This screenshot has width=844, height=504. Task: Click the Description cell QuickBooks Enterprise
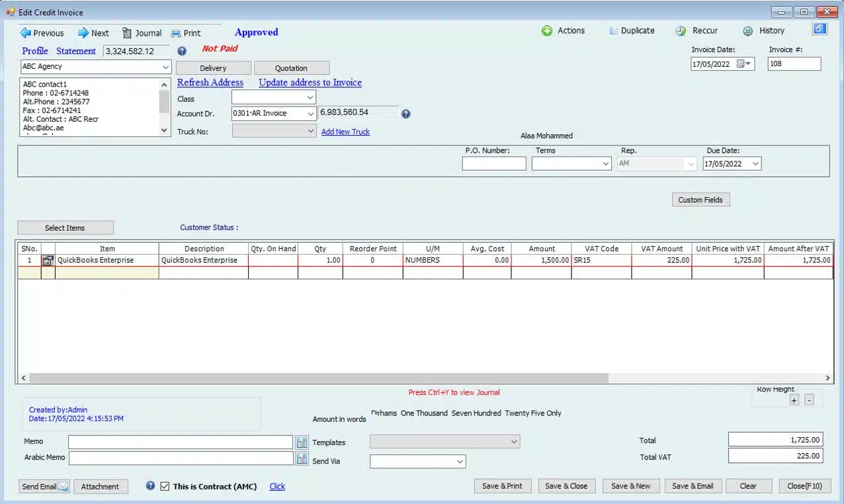(204, 261)
